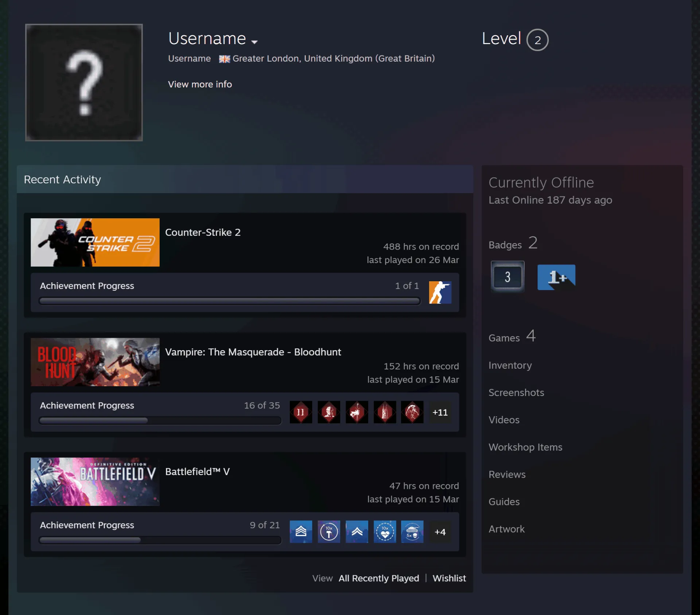Open the Battlefield V game banner
Image resolution: width=700 pixels, height=615 pixels.
(x=95, y=482)
